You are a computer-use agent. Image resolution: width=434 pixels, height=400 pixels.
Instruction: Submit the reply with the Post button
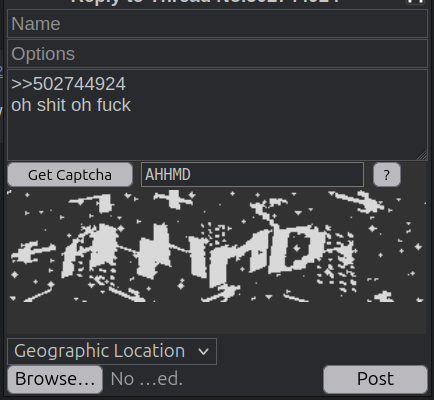tap(375, 379)
